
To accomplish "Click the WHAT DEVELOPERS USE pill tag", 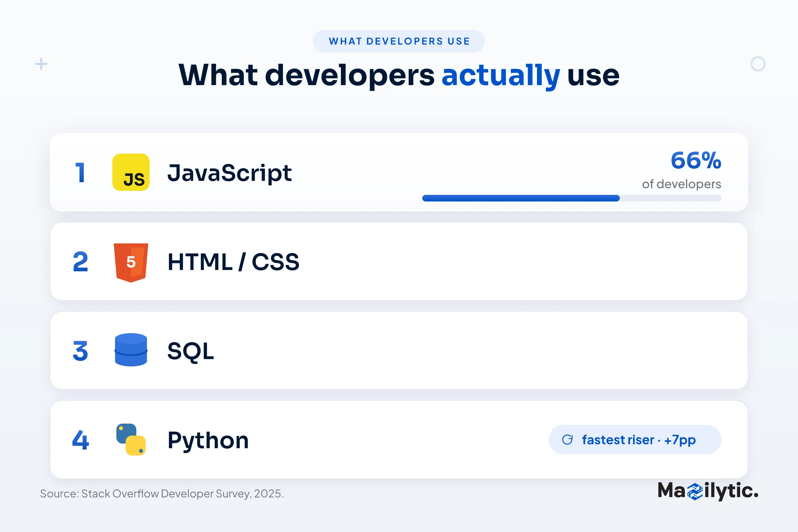I will click(399, 41).
